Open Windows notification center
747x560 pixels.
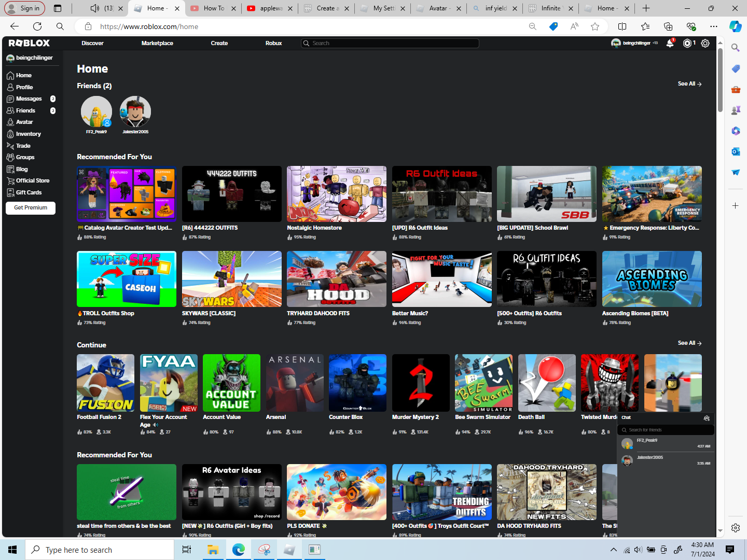[730, 550]
